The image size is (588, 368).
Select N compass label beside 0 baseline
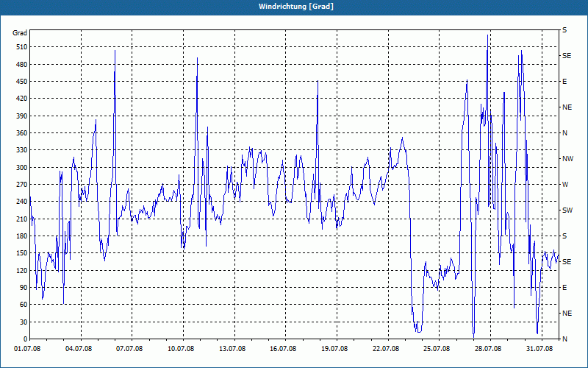(564, 339)
